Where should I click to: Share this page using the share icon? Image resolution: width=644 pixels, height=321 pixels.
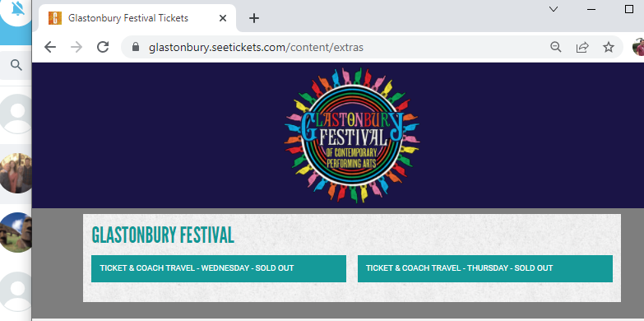(582, 47)
